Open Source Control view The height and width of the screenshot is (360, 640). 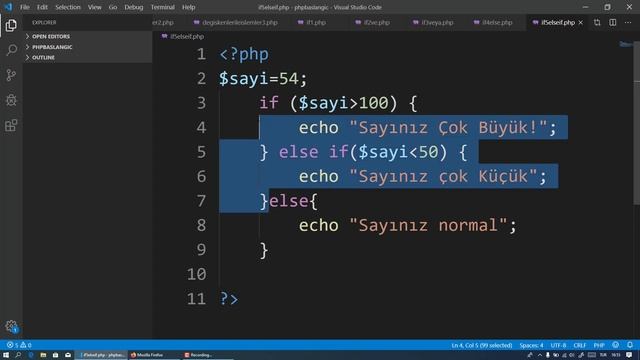click(11, 75)
